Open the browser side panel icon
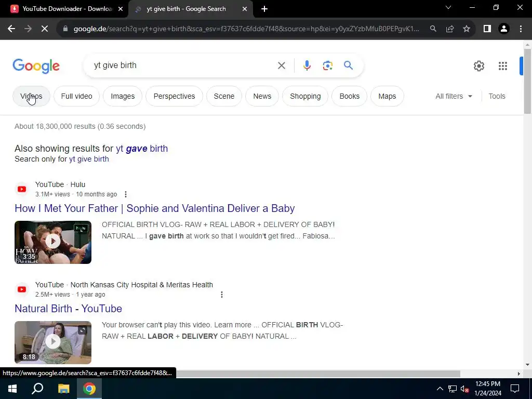This screenshot has width=532, height=399. pos(487,29)
